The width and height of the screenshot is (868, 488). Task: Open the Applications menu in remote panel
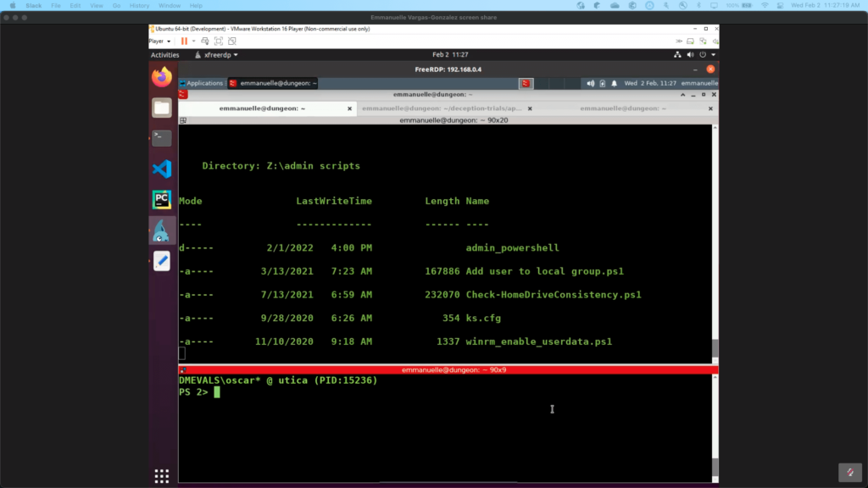click(x=201, y=83)
